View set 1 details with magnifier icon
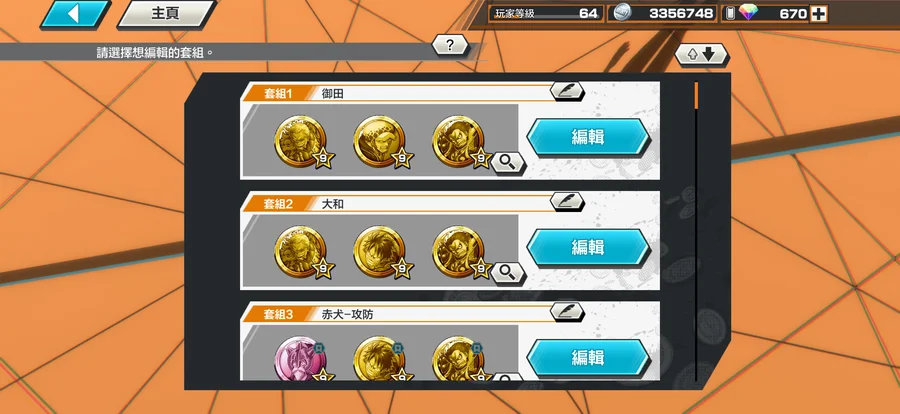900x414 pixels. (x=508, y=164)
